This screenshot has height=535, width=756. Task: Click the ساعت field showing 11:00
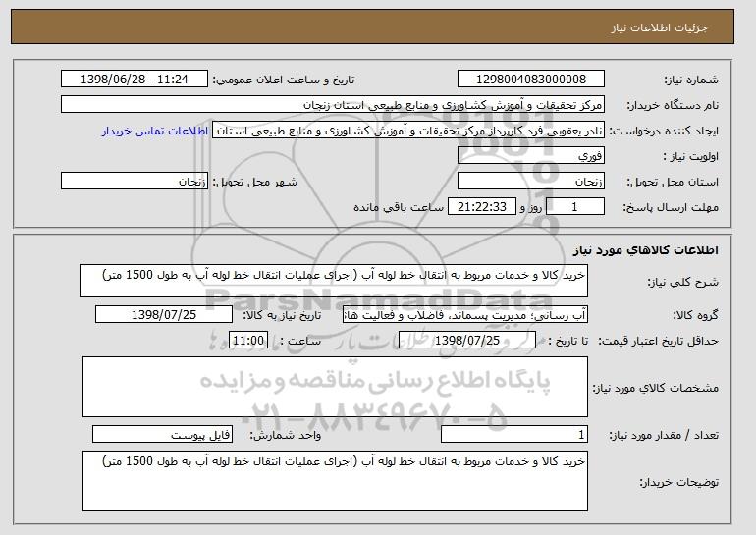(248, 341)
